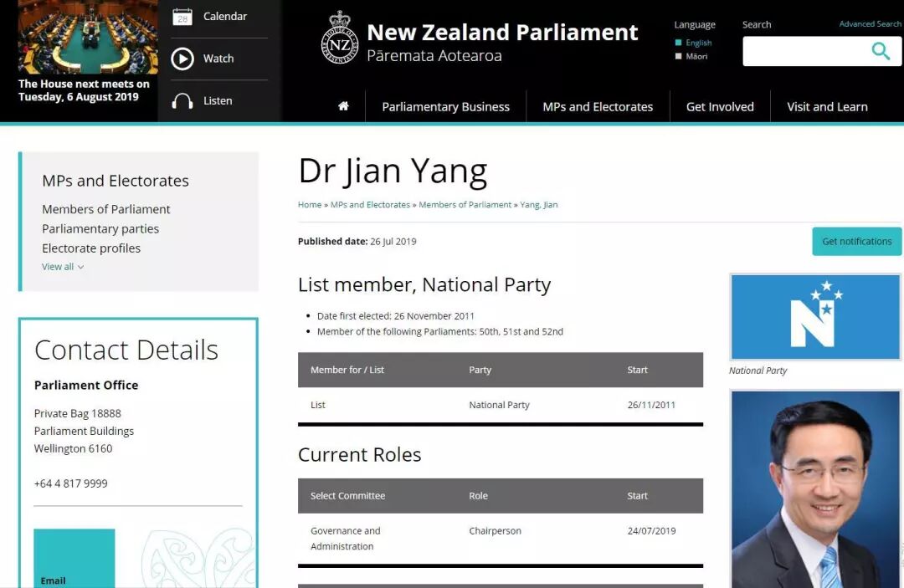Viewport: 904px width, 588px height.
Task: Click Members of Parliament breadcrumb link
Action: [465, 204]
